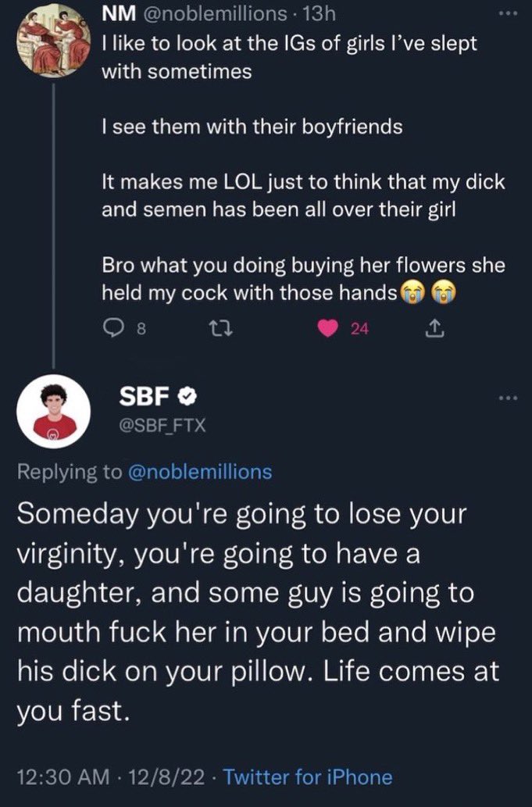This screenshot has width=532, height=807.
Task: Select the NM display name
Action: [119, 14]
